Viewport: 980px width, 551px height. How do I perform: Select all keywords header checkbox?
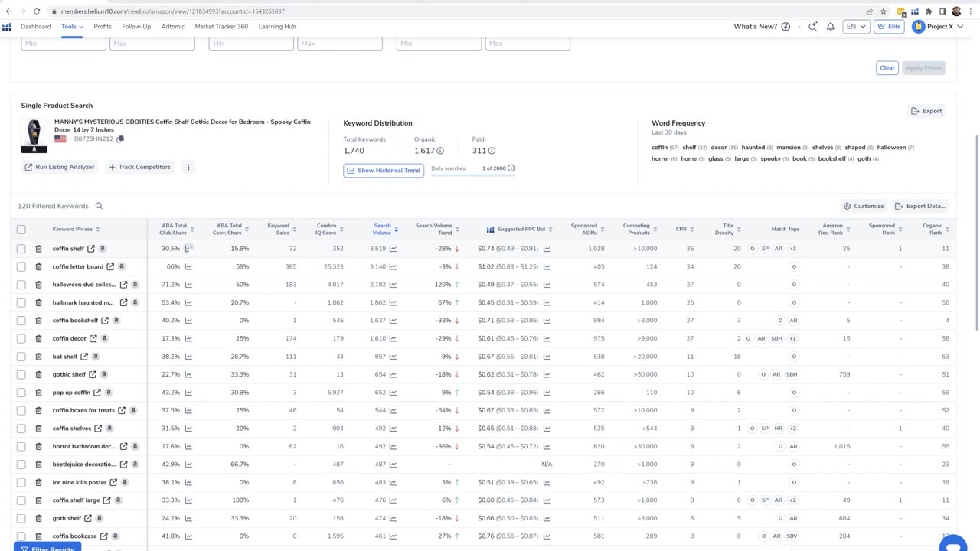pos(21,230)
